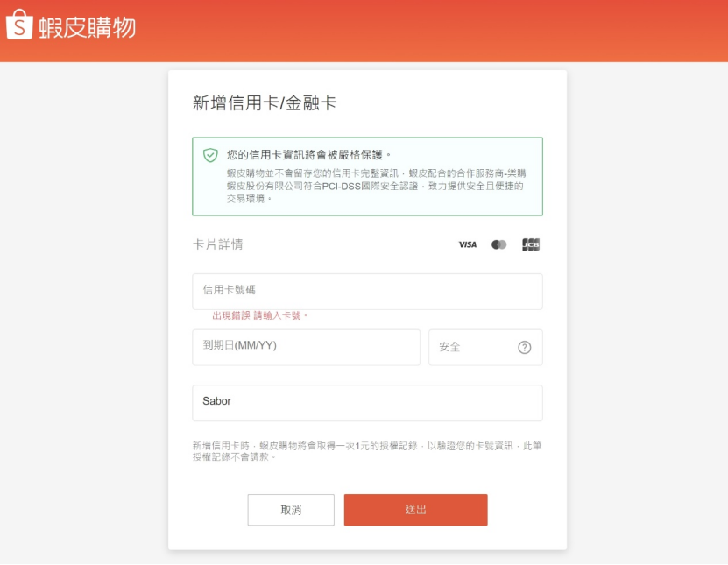Click the 蝦皮購物 brand name in header
Screen dimensions: 728x565
(88, 27)
